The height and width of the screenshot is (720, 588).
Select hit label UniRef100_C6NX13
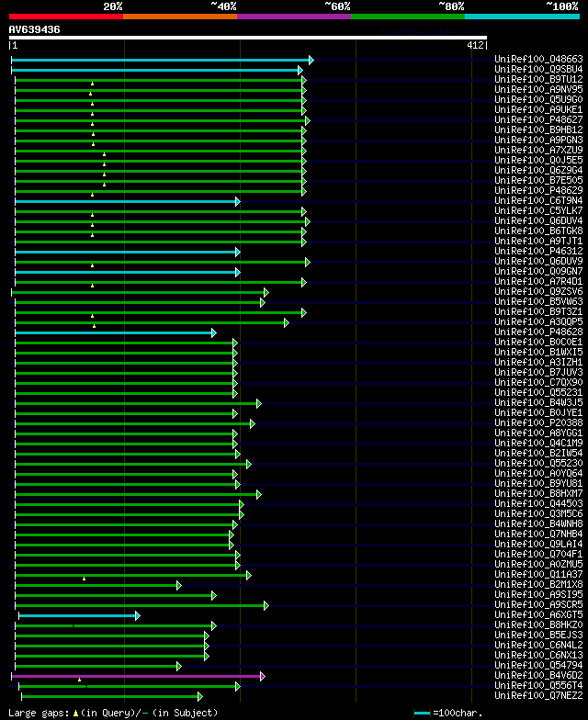click(x=538, y=655)
